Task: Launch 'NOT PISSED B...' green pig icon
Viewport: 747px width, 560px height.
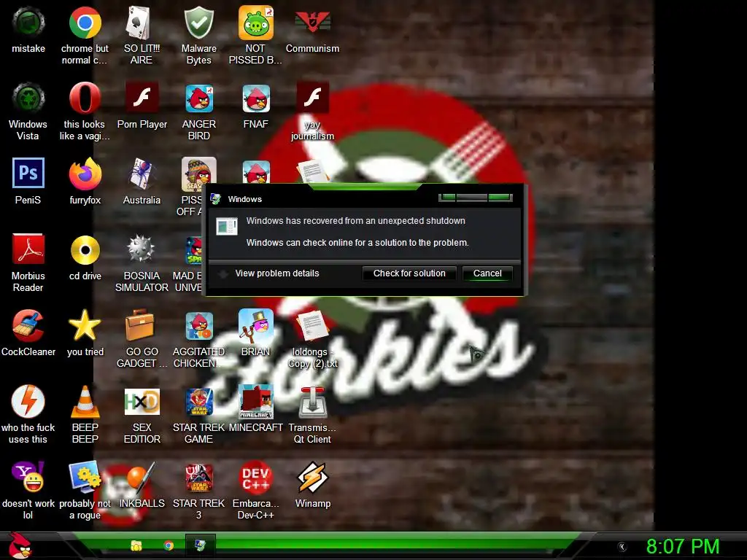Action: click(x=256, y=23)
